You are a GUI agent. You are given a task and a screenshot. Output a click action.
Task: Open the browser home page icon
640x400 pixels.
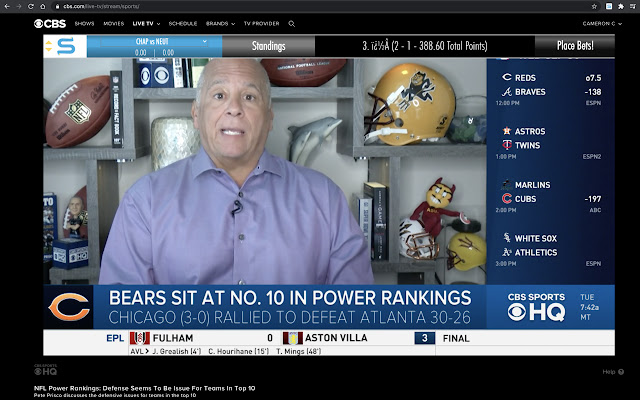42,7
